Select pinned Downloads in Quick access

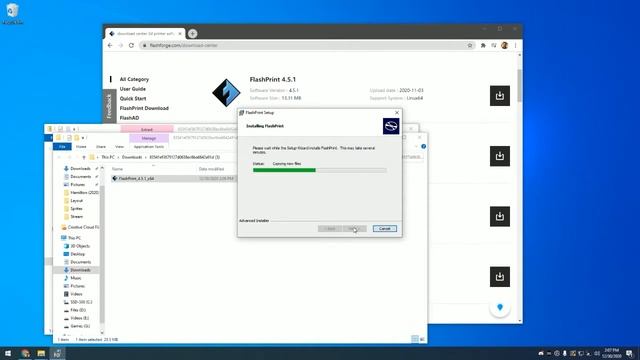click(x=81, y=169)
